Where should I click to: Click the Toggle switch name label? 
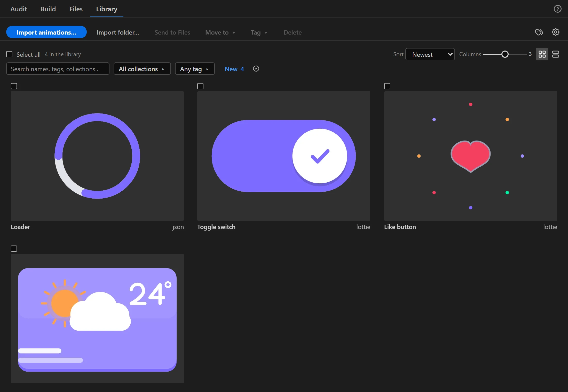216,227
